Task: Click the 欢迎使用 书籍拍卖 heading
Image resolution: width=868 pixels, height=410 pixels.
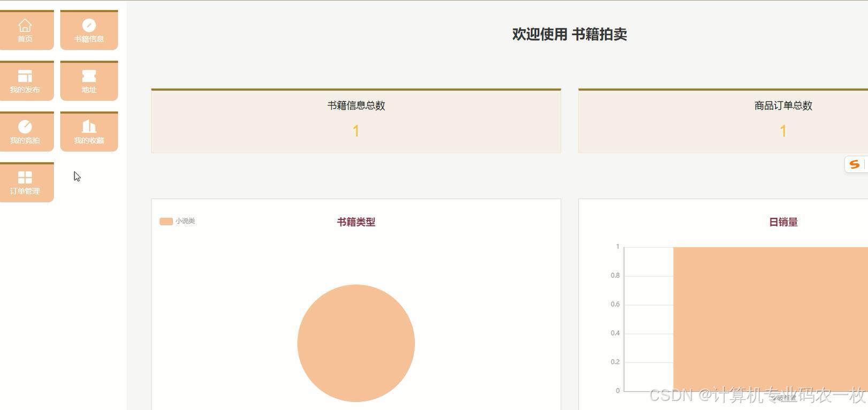Action: (569, 34)
